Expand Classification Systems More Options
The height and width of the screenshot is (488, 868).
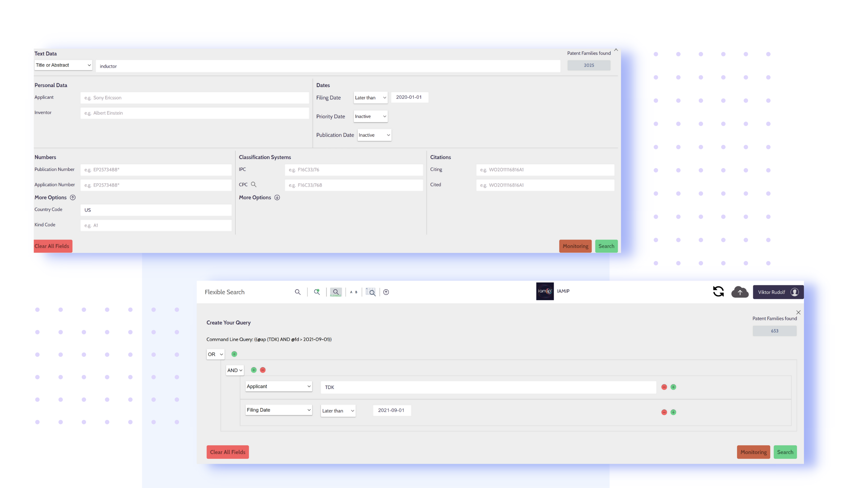point(277,198)
